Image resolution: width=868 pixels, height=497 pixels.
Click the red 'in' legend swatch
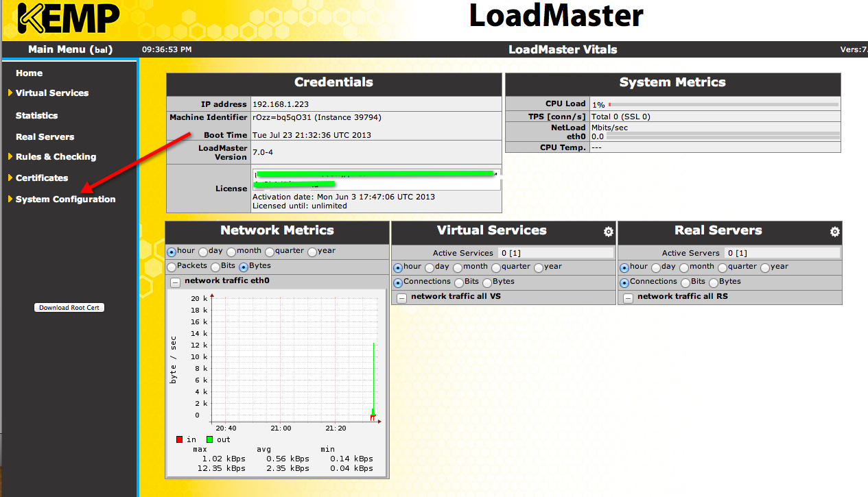pos(180,439)
